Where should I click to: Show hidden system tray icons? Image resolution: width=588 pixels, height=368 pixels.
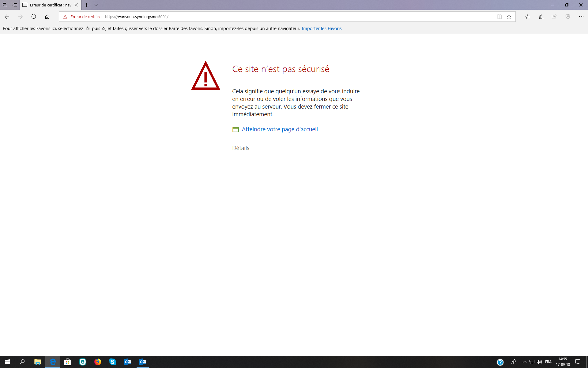524,362
